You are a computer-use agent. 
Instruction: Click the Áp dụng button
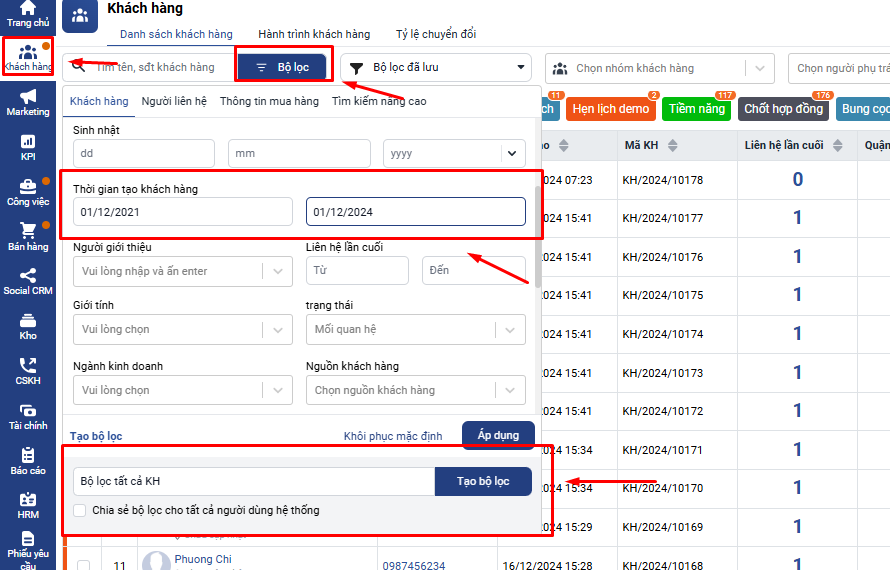click(x=498, y=435)
